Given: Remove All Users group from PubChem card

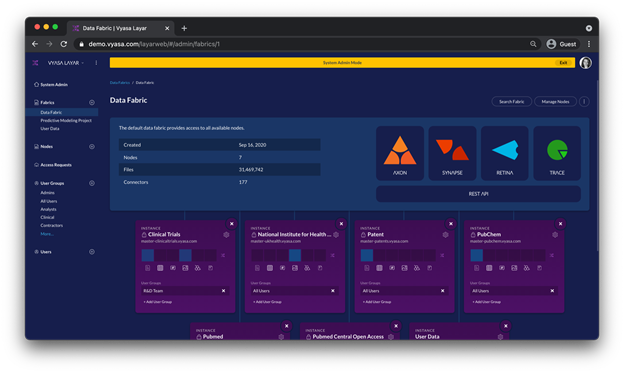Looking at the screenshot, I should (552, 291).
